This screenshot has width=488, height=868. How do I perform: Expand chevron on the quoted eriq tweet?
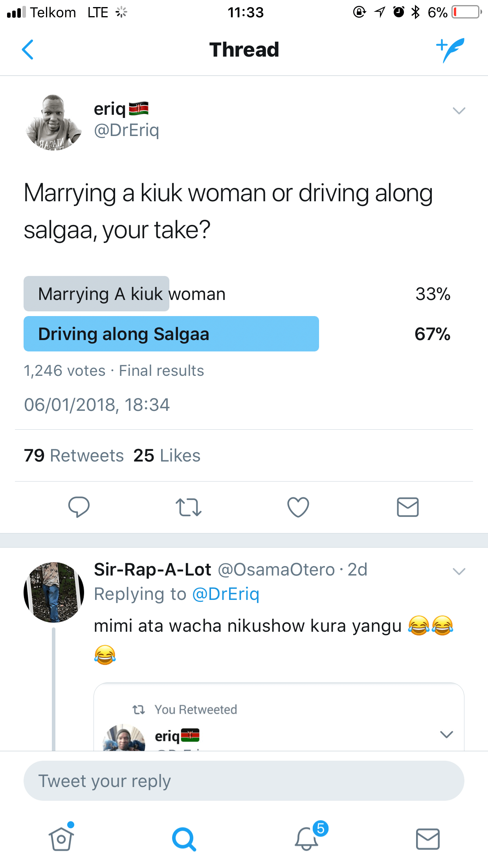(x=446, y=734)
